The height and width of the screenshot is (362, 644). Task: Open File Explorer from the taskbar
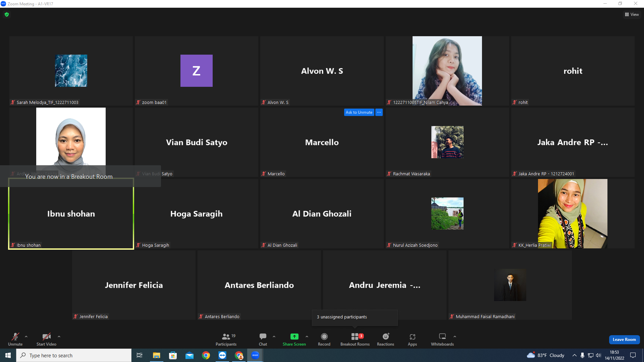pos(156,355)
